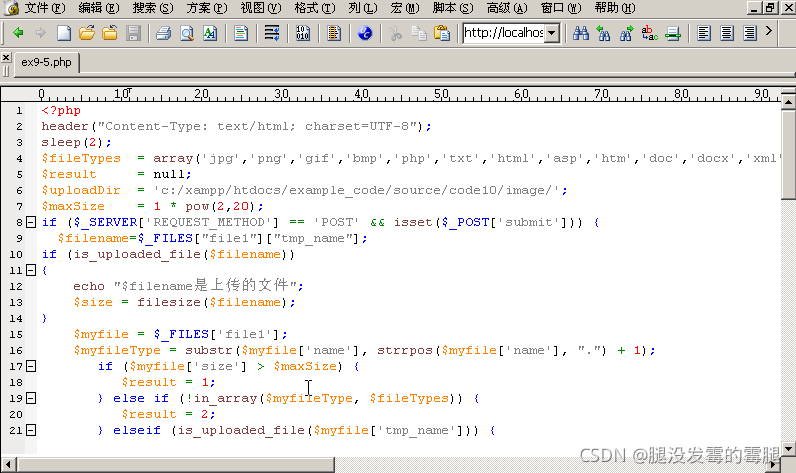Viewport: 796px width, 473px height.
Task: Open the 方案(P) menu
Action: (207, 8)
